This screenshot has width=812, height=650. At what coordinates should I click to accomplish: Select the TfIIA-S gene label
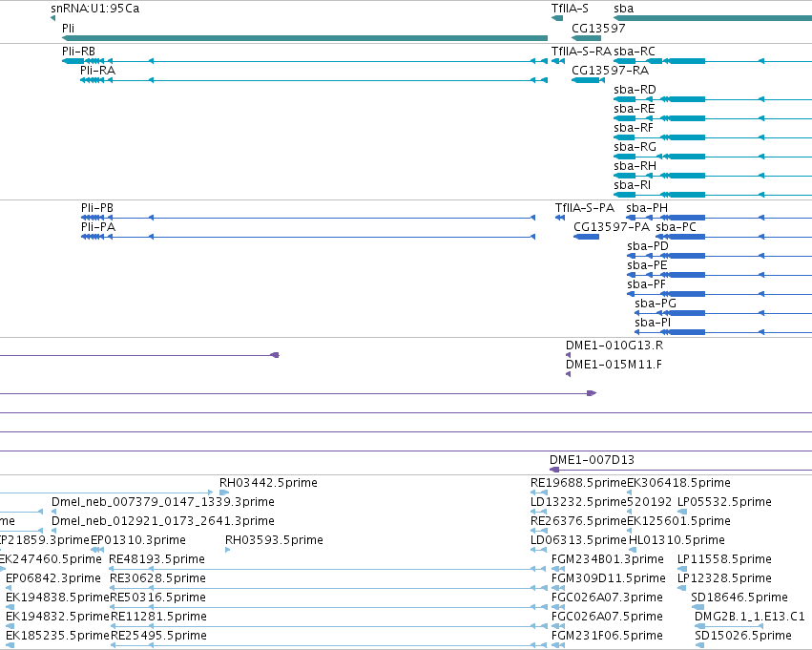[570, 9]
